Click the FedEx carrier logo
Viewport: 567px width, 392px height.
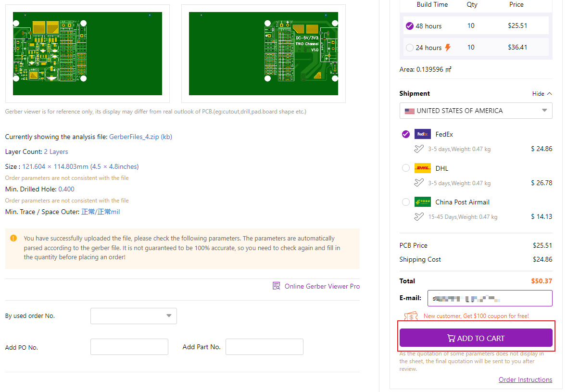[x=422, y=134]
